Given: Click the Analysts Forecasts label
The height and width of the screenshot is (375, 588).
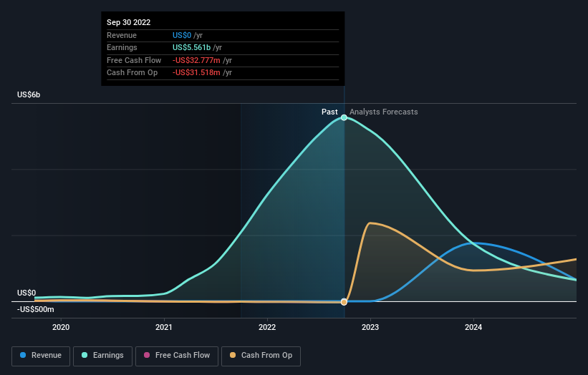Looking at the screenshot, I should [384, 112].
